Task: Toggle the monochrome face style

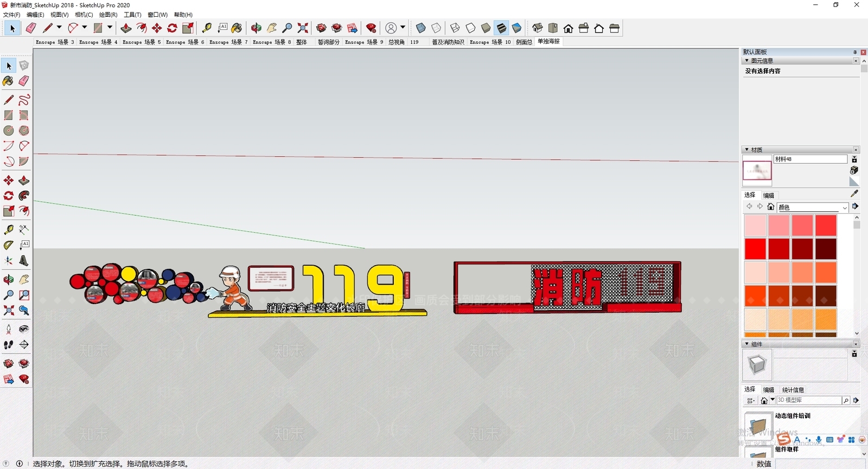Action: (x=517, y=28)
